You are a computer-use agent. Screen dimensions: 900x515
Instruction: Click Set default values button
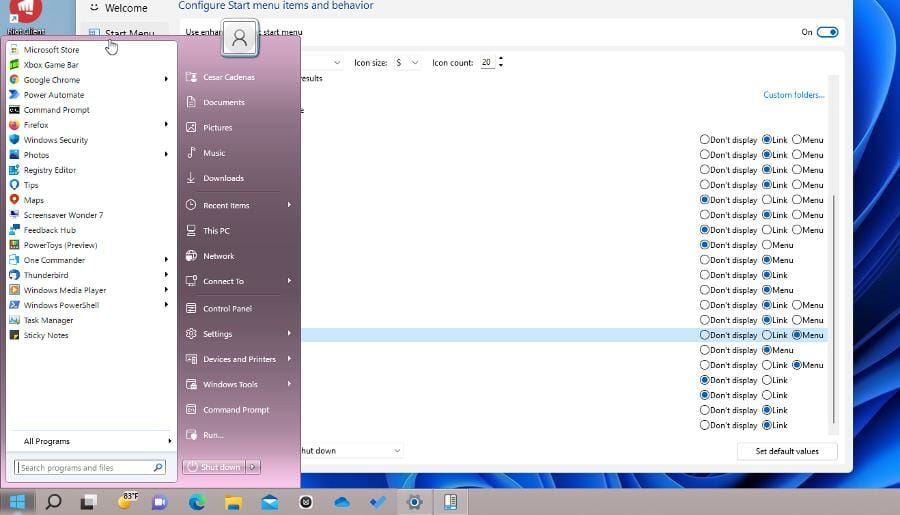coord(787,451)
